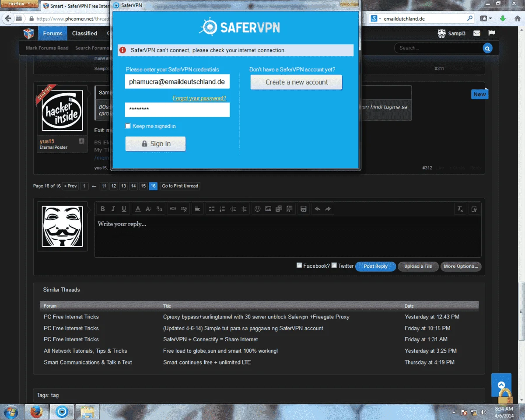Click the unlink icon in editor
525x420 pixels.
[x=184, y=209]
